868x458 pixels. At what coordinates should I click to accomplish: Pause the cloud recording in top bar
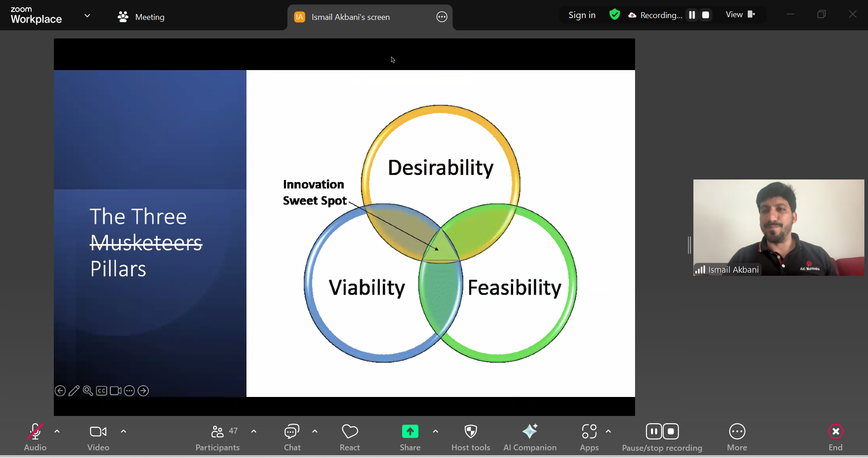(692, 15)
